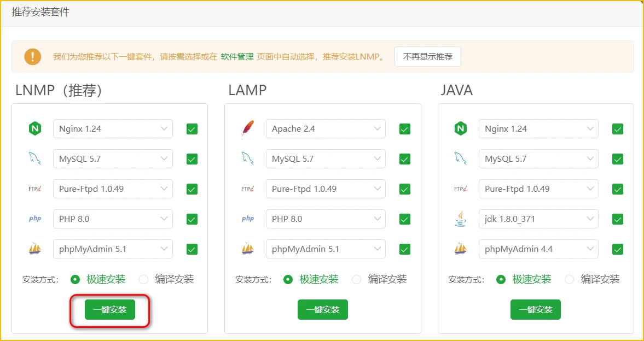This screenshot has width=644, height=341.
Task: Open phpMyAdmin 5.1 dropdown in LNMP
Action: (x=113, y=249)
